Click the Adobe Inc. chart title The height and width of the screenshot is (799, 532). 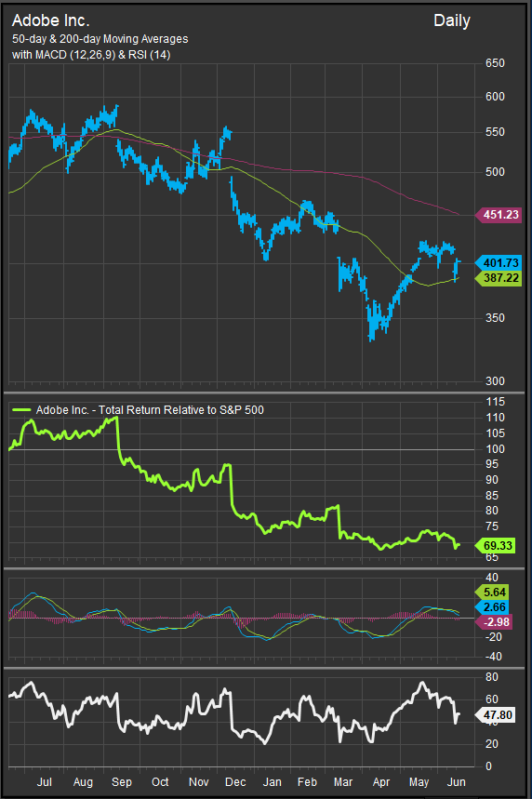click(50, 20)
